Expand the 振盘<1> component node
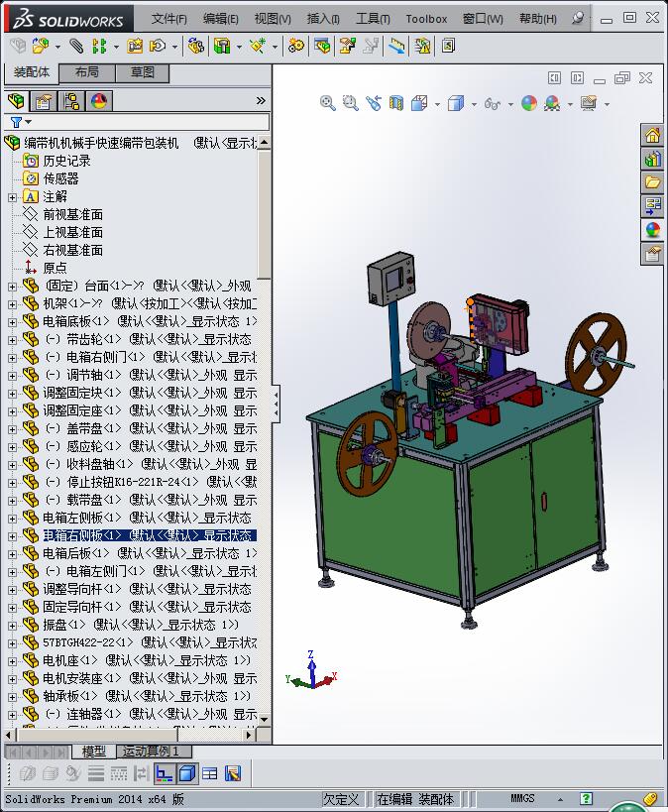Image resolution: width=668 pixels, height=812 pixels. point(12,626)
